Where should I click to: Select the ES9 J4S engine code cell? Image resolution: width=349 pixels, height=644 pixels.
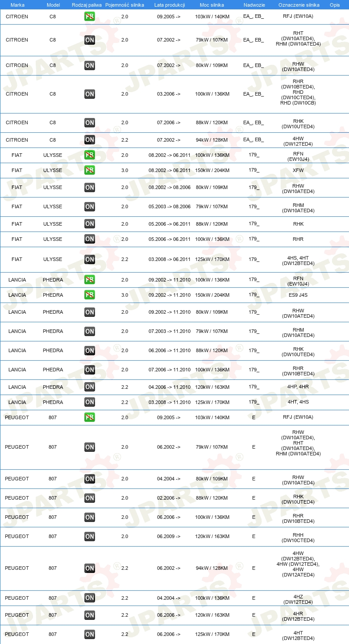pyautogui.click(x=298, y=295)
